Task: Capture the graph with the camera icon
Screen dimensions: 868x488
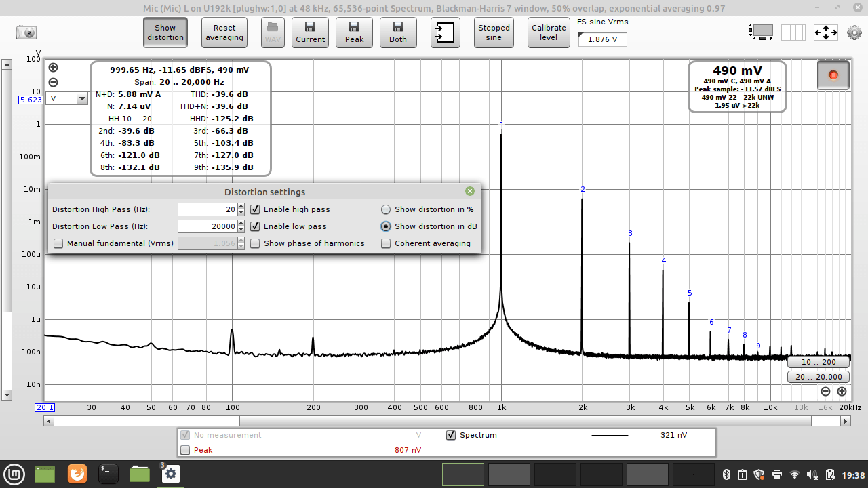Action: tap(26, 33)
